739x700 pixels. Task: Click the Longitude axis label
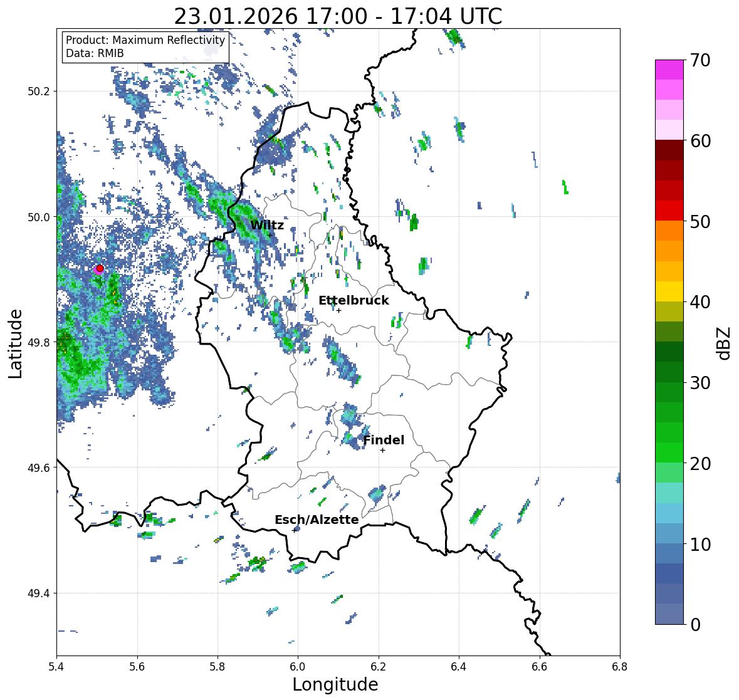pos(335,684)
